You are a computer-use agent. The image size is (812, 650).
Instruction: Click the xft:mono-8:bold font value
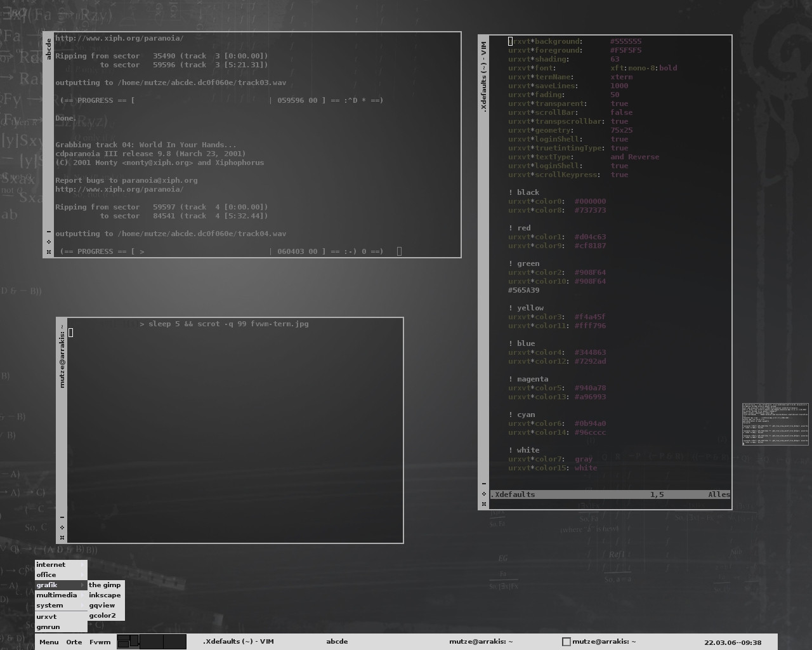(x=643, y=68)
